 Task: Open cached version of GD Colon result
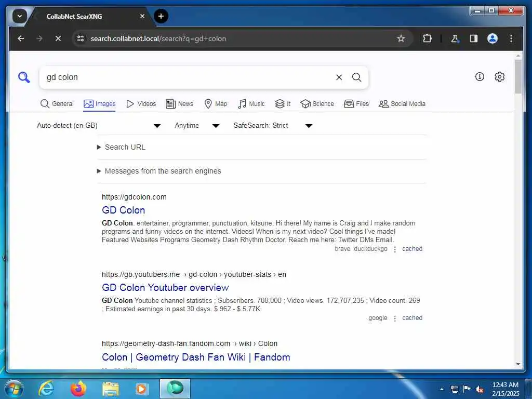pyautogui.click(x=412, y=249)
